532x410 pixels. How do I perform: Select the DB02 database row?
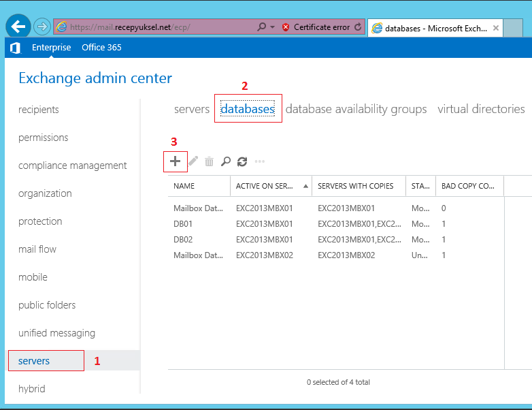coord(336,240)
